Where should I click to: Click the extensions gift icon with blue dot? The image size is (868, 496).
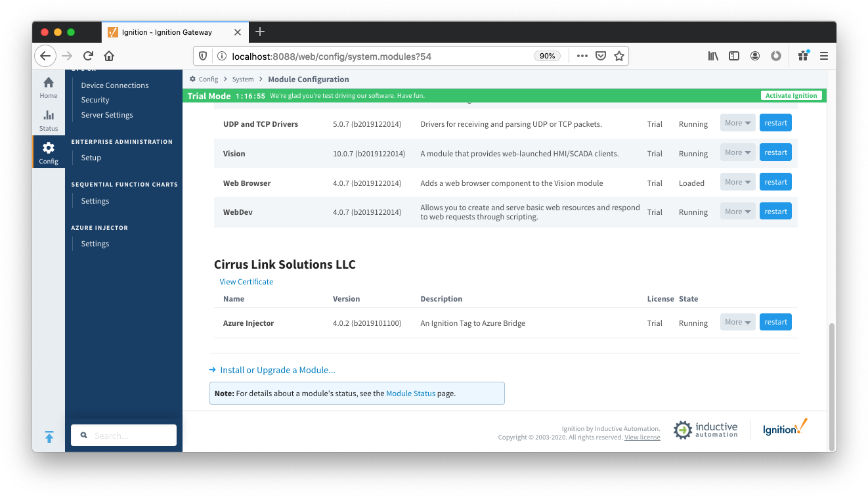tap(803, 56)
